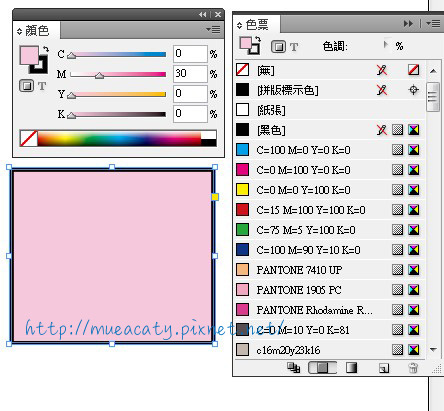444x411 pixels.
Task: Click the bottom-right handle of pink rectangle
Action: point(215,344)
